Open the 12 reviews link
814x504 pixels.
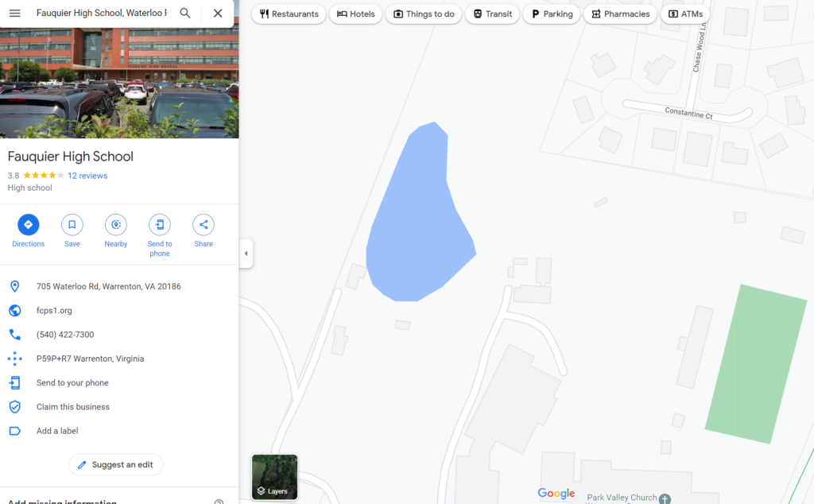pyautogui.click(x=87, y=176)
